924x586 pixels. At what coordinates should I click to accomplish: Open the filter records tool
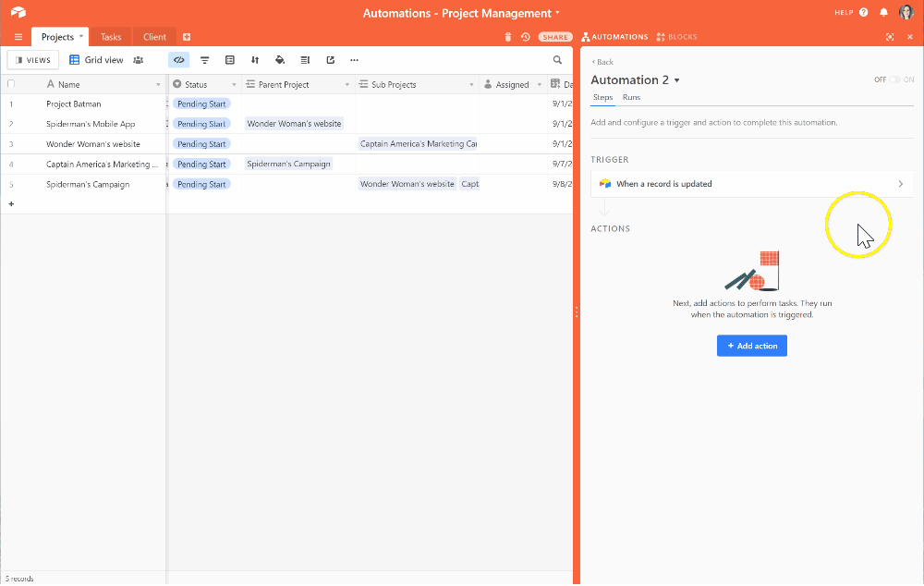pyautogui.click(x=204, y=60)
